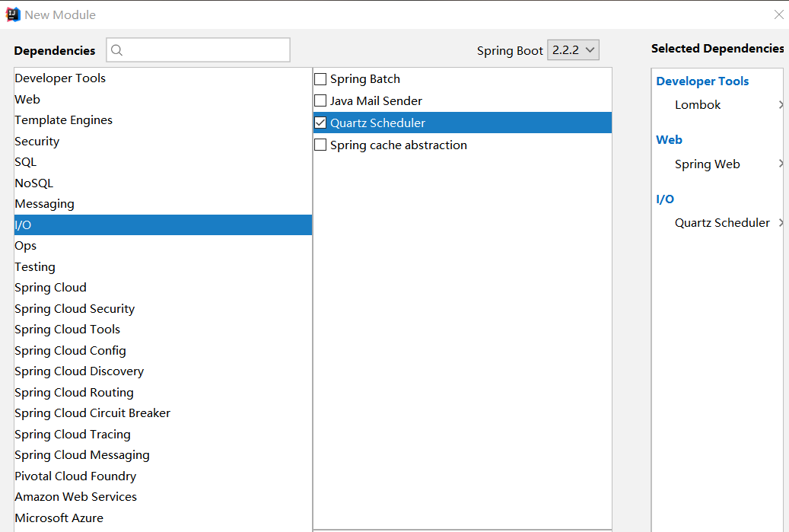Check Spring cache abstraction option
Viewport: 789px width, 532px height.
pos(320,145)
